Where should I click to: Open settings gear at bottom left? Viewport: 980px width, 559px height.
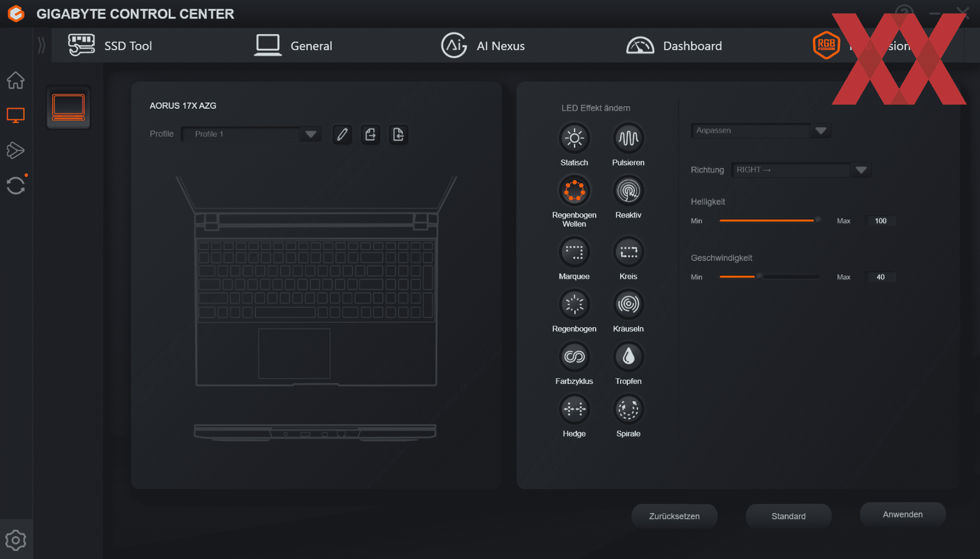16,540
